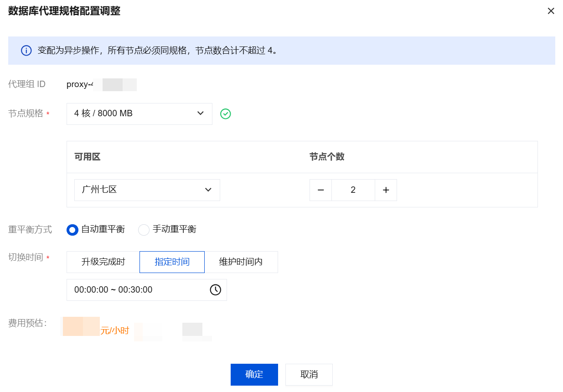Click the green validation checkmark icon
Screen dimensions: 563x392
tap(225, 114)
